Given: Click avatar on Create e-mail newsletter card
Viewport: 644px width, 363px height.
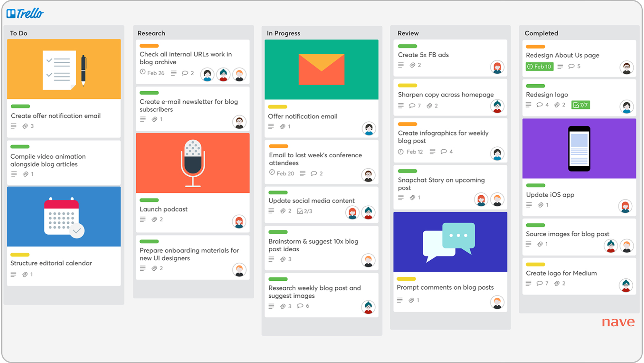Looking at the screenshot, I should pyautogui.click(x=239, y=122).
